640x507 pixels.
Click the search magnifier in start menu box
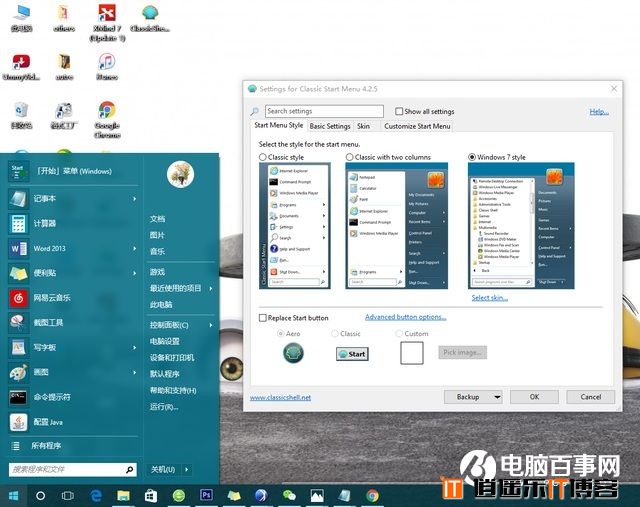129,469
